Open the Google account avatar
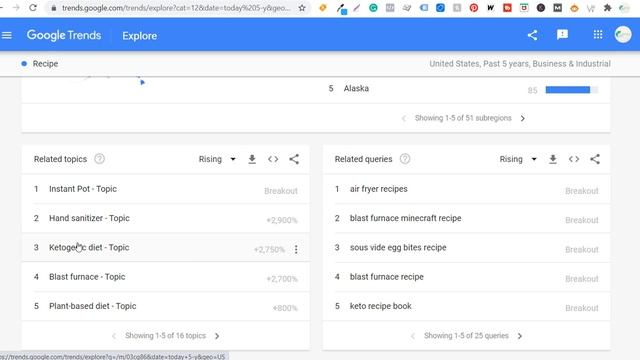 point(623,35)
